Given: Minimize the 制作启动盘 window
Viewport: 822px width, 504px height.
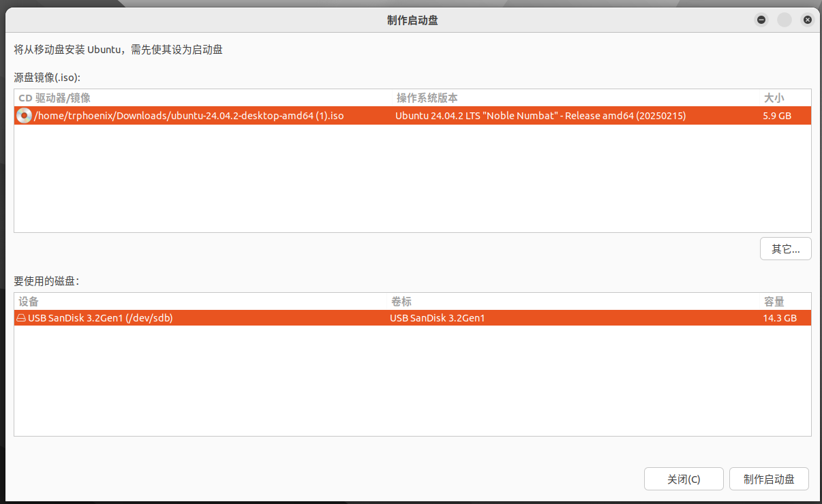Looking at the screenshot, I should [761, 20].
